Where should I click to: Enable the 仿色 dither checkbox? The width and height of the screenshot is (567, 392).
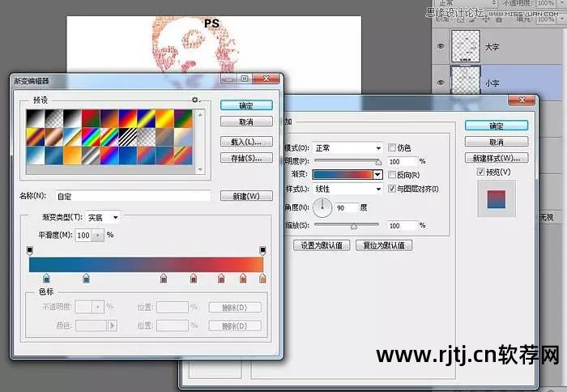click(x=391, y=147)
